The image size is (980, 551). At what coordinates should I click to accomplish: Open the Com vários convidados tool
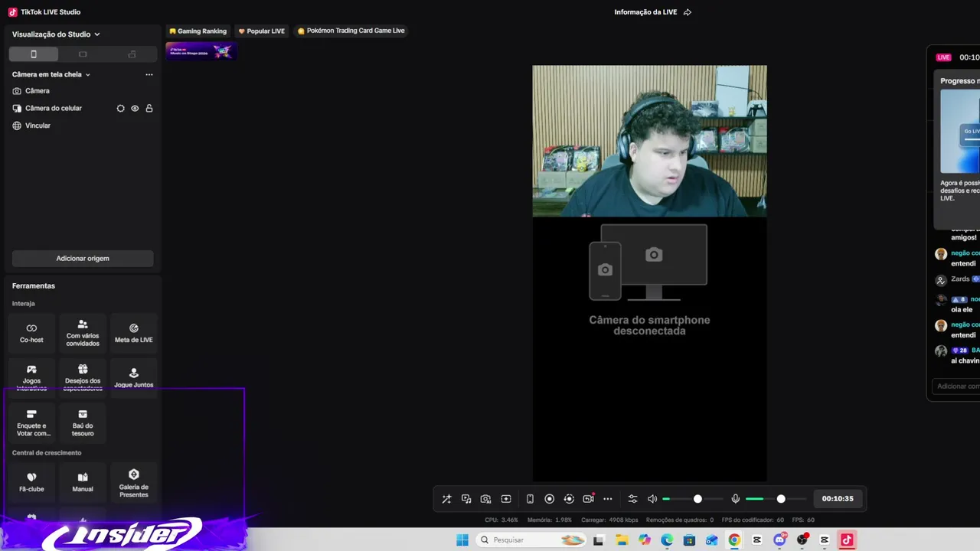(83, 333)
